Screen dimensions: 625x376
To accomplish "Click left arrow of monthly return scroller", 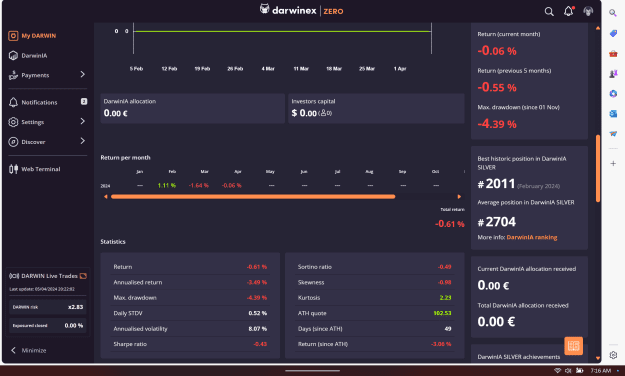I will pyautogui.click(x=106, y=197).
